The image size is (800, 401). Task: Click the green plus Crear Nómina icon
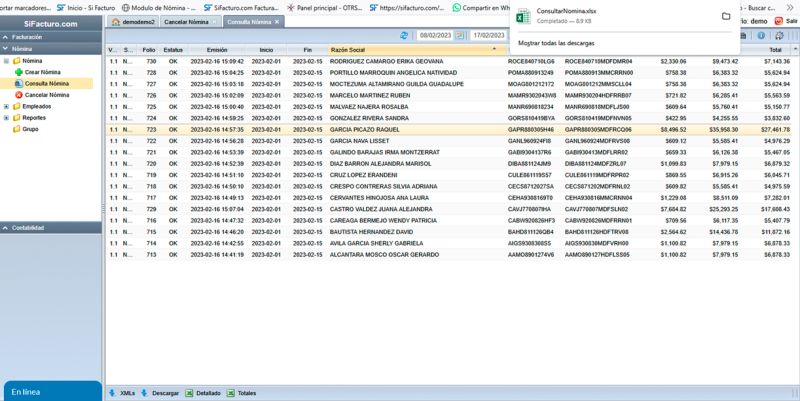[19, 72]
